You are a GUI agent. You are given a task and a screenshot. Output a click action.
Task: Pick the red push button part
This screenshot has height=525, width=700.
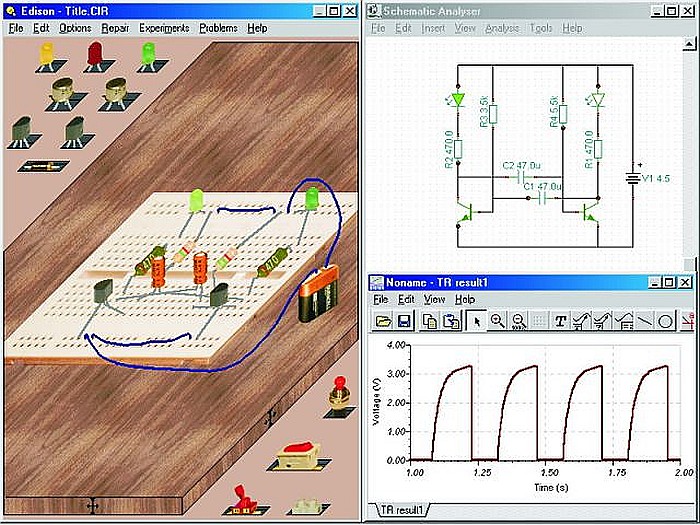pos(340,397)
